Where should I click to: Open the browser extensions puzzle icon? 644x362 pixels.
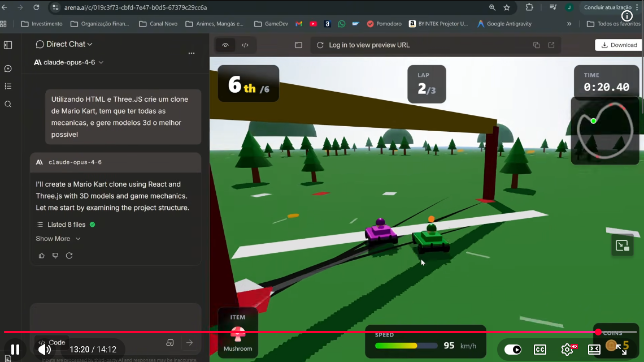(x=529, y=7)
